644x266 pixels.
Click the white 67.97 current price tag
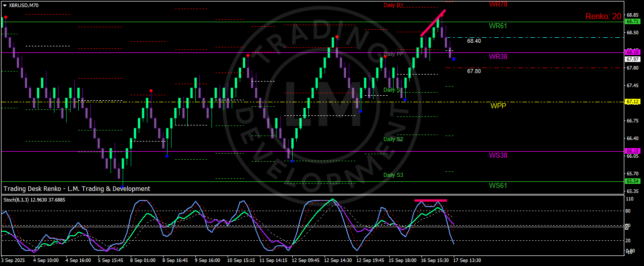pos(632,59)
